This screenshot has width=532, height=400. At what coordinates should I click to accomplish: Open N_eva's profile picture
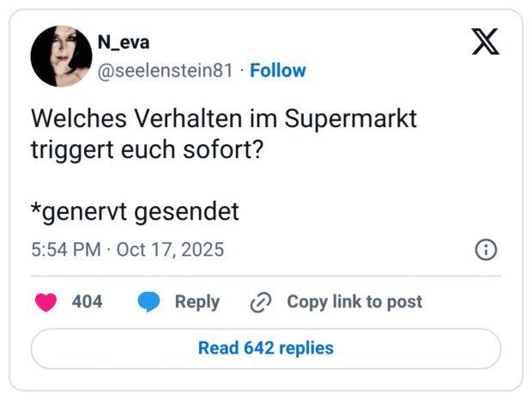(x=61, y=57)
